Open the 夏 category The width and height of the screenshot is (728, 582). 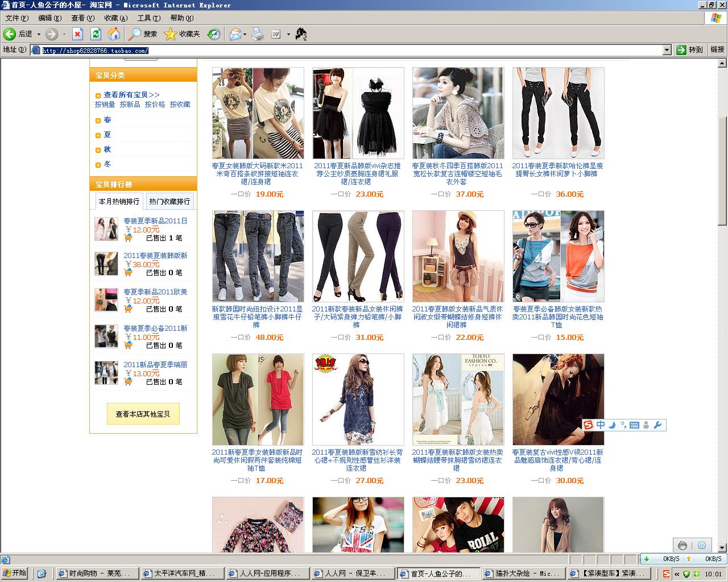107,135
